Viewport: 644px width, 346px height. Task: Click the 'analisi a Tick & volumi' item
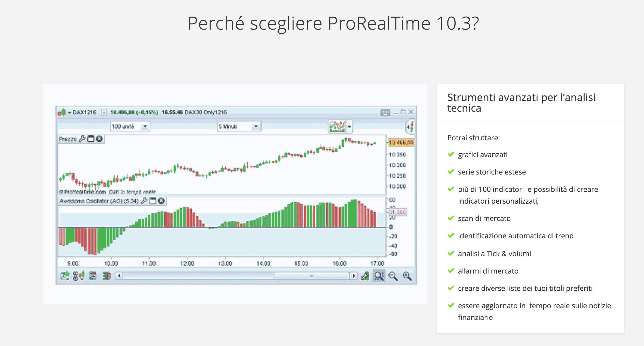click(x=494, y=254)
